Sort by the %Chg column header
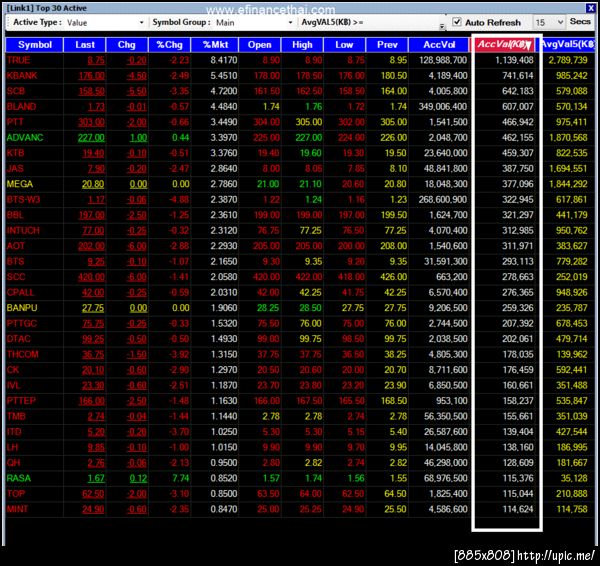The height and width of the screenshot is (566, 600). [170, 45]
